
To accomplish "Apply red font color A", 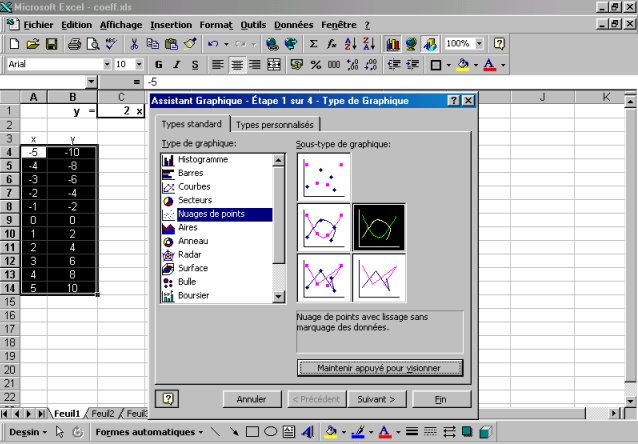I will pos(490,65).
